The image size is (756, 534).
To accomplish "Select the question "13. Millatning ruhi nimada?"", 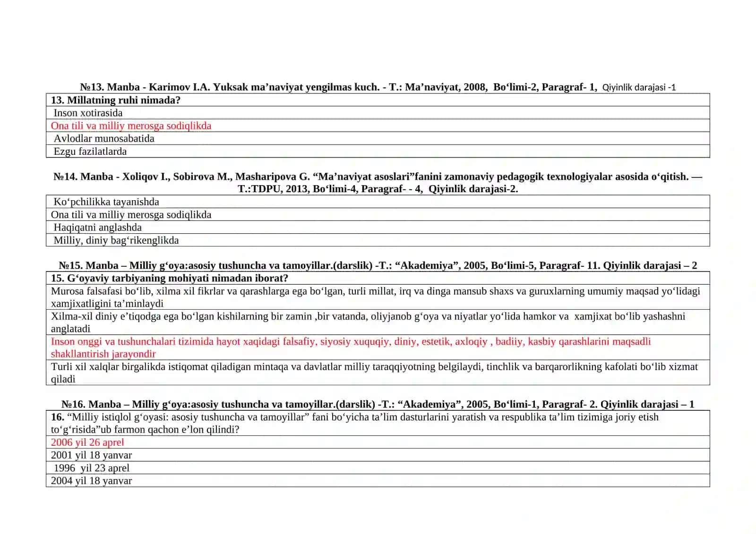I will 378,100.
